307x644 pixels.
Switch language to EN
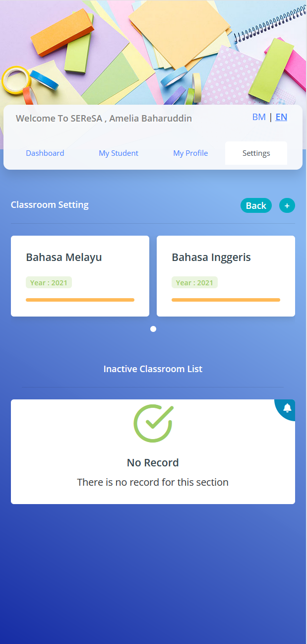click(281, 117)
